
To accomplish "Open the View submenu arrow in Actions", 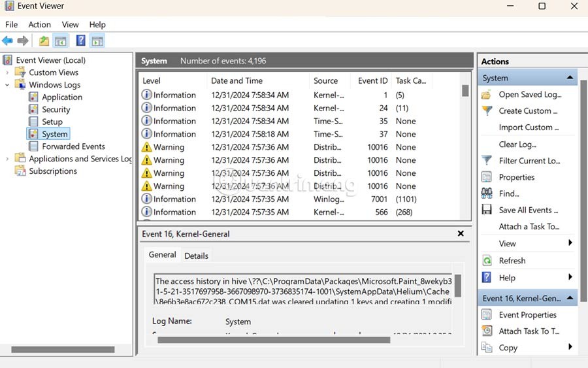I will point(570,243).
